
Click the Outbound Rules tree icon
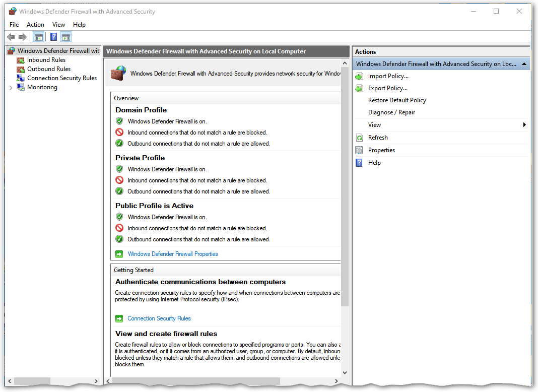[21, 69]
